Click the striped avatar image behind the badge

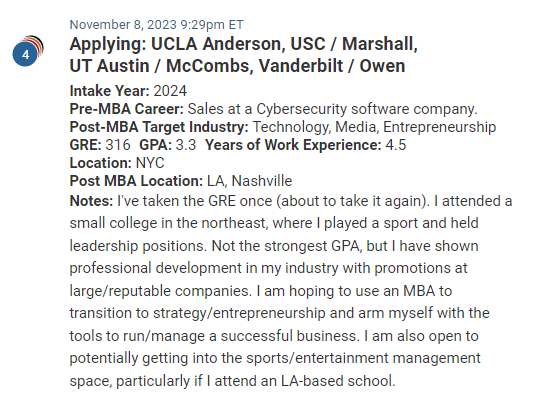pyautogui.click(x=36, y=44)
